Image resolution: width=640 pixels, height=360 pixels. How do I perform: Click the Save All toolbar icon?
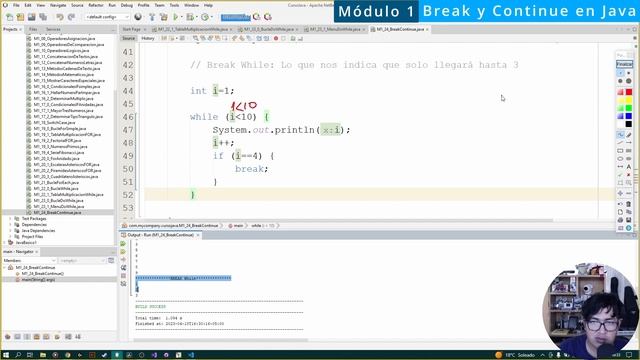coord(43,17)
